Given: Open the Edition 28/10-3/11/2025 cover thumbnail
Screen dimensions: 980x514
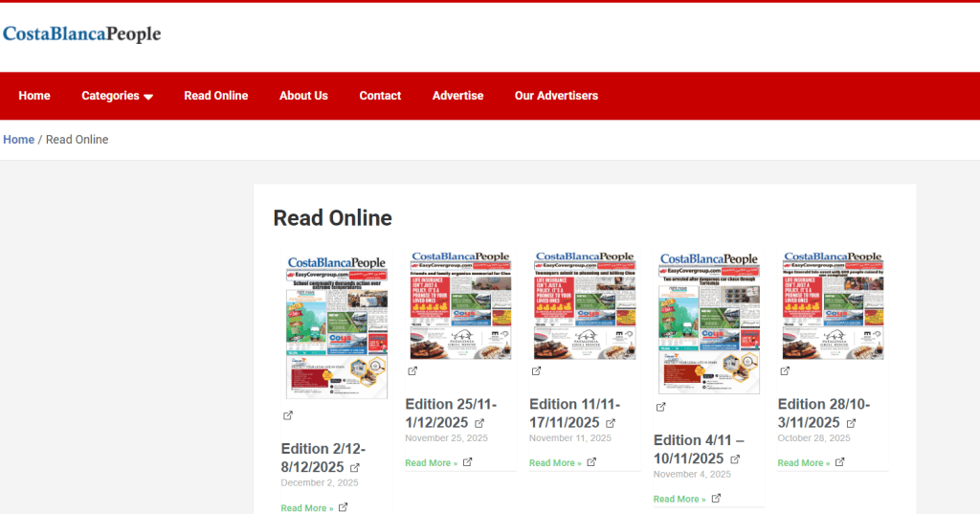Looking at the screenshot, I should tap(834, 305).
